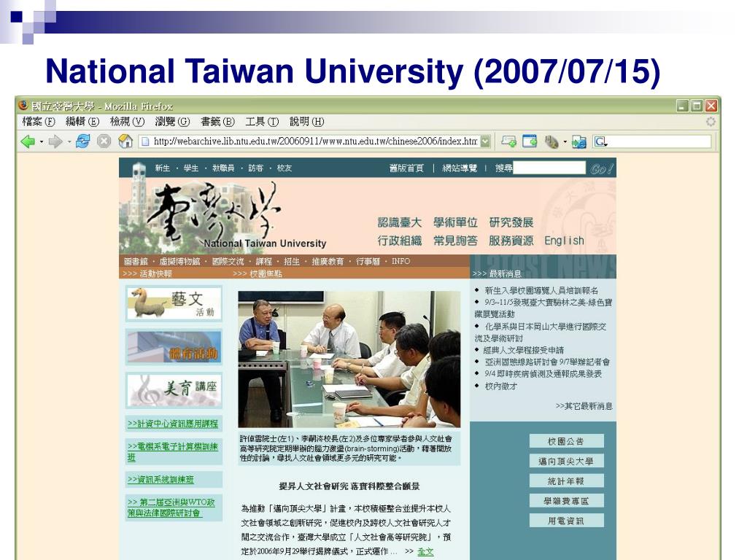Click the 統計年報 button
Screen dimensions: 747x560
566,481
